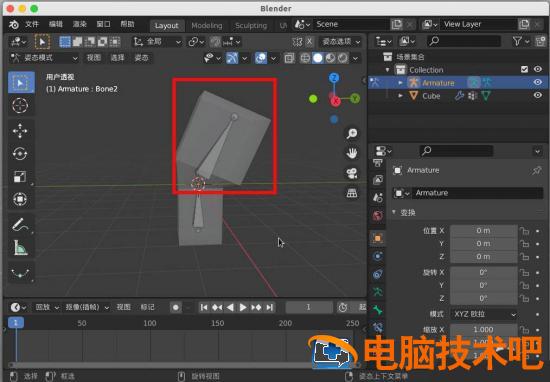Screen dimensions: 550x382
Task: Select the Measure tool
Action: [x=20, y=248]
